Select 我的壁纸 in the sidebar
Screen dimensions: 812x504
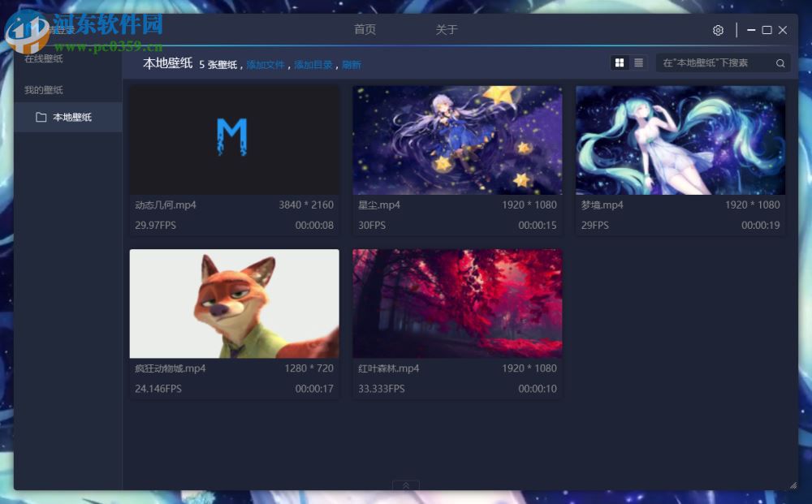pos(44,90)
